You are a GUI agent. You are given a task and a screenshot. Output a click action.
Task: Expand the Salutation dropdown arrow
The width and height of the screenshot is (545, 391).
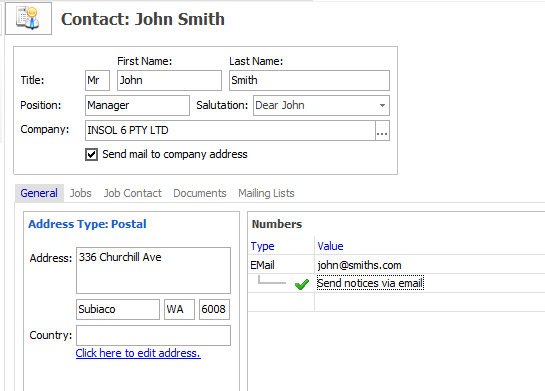tap(382, 105)
